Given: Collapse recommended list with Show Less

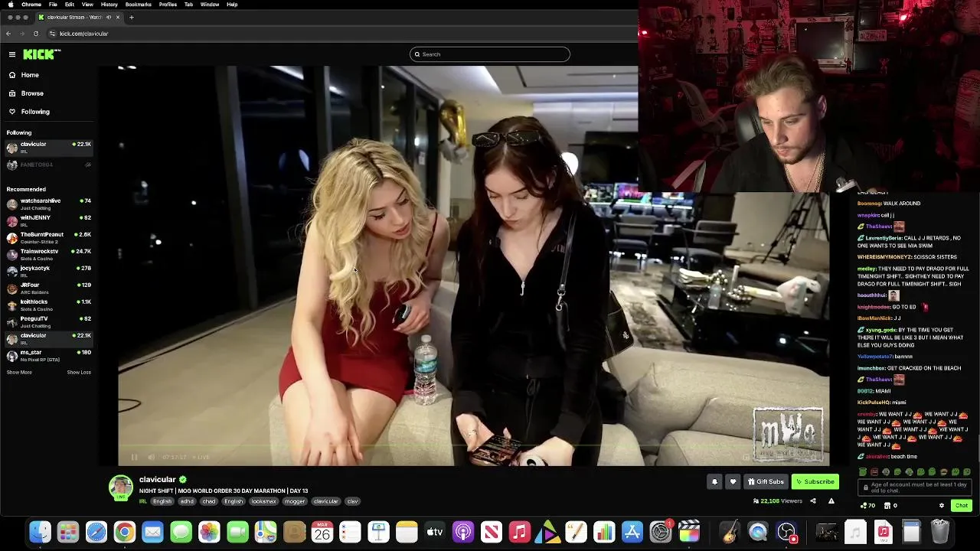Looking at the screenshot, I should (x=79, y=373).
